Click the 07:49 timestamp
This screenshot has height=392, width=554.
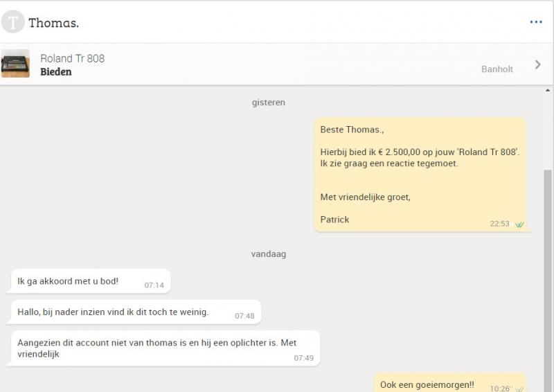[x=303, y=358]
